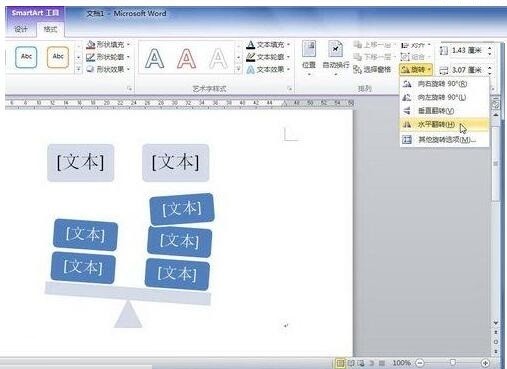Click the zoom in plus button

(485, 363)
